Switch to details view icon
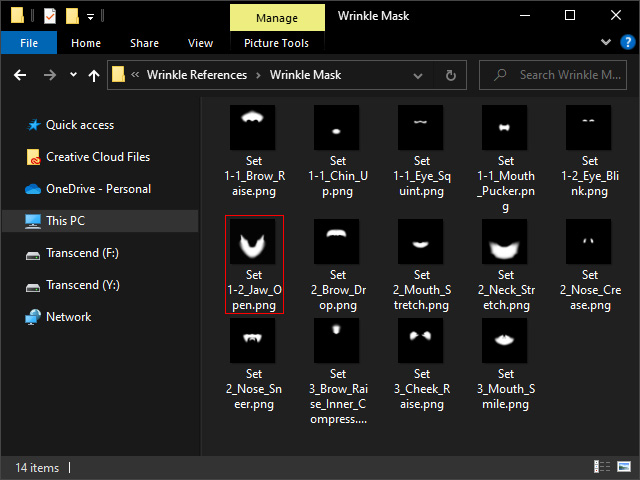The height and width of the screenshot is (480, 640). point(604,467)
